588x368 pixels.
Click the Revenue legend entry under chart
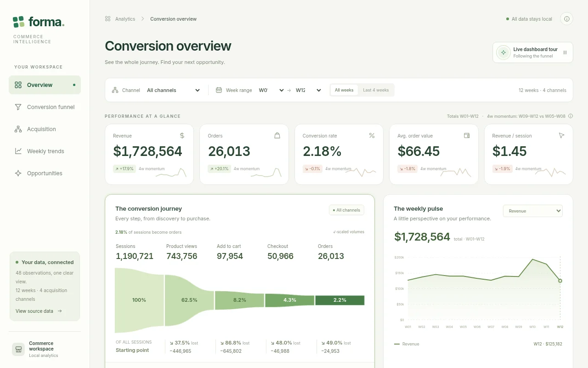click(x=407, y=344)
